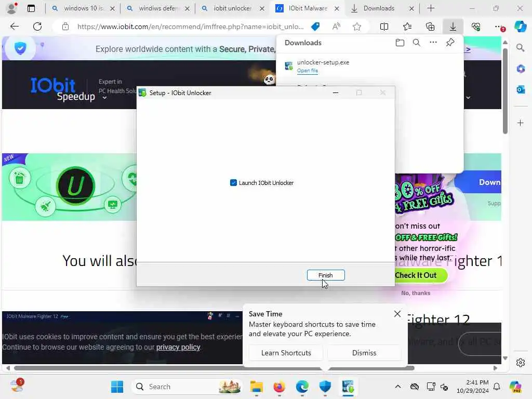Close the 'iobit unlocker' tab
532x399 pixels.
[262, 8]
